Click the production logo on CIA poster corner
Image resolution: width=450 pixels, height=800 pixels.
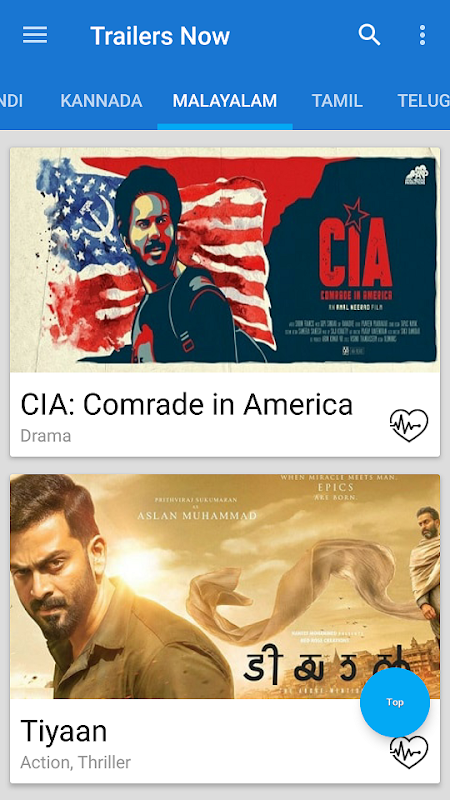point(417,174)
